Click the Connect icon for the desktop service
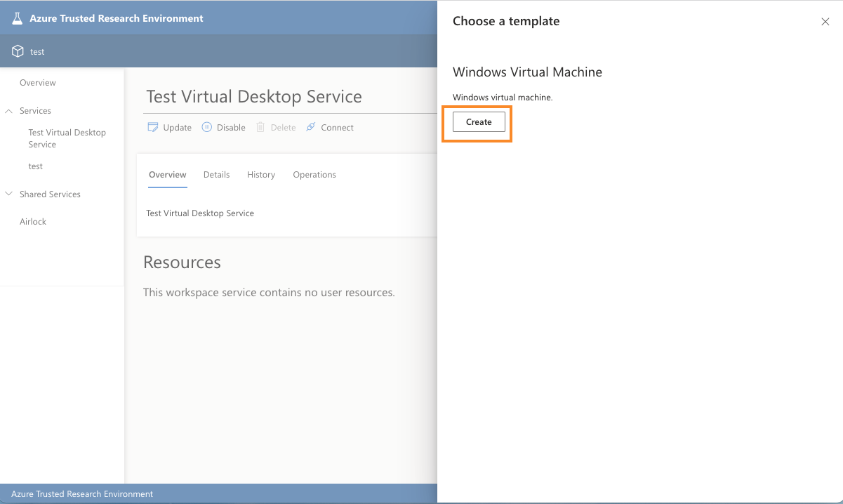The image size is (843, 504). click(311, 127)
